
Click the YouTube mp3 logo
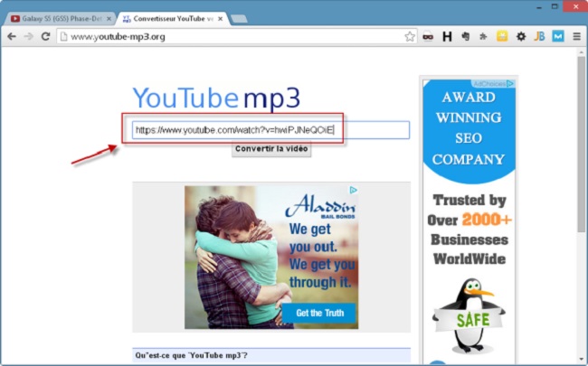216,99
